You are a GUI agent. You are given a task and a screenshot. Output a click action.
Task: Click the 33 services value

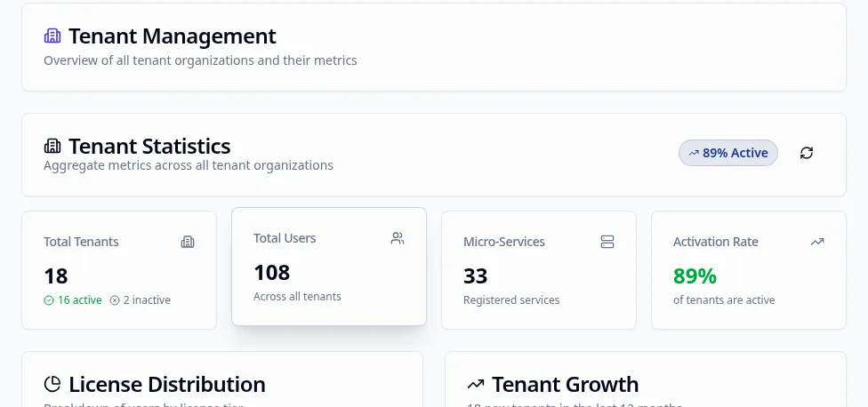click(x=476, y=275)
